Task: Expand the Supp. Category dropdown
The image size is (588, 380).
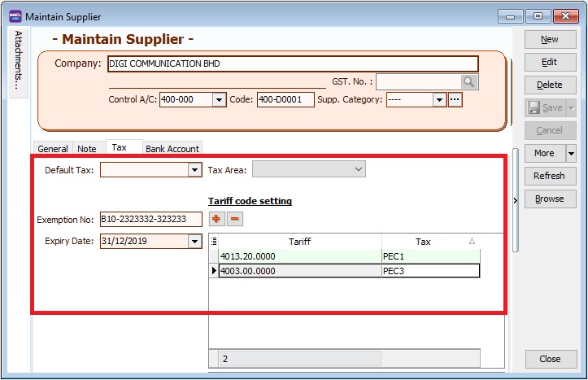Action: [x=439, y=99]
